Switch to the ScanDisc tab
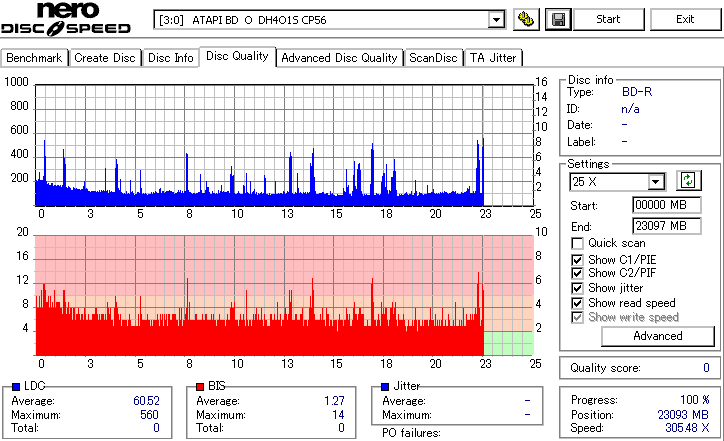This screenshot has width=724, height=441. (x=433, y=58)
